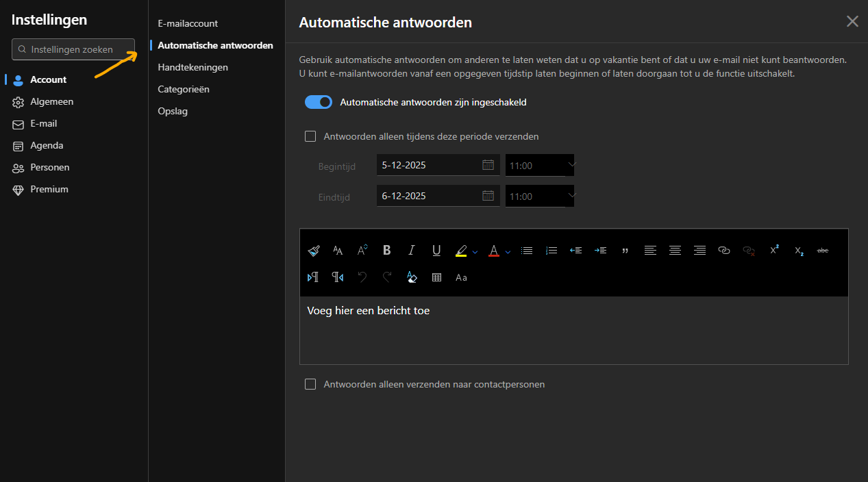868x482 pixels.
Task: Open the font color dropdown arrow
Action: pyautogui.click(x=507, y=251)
